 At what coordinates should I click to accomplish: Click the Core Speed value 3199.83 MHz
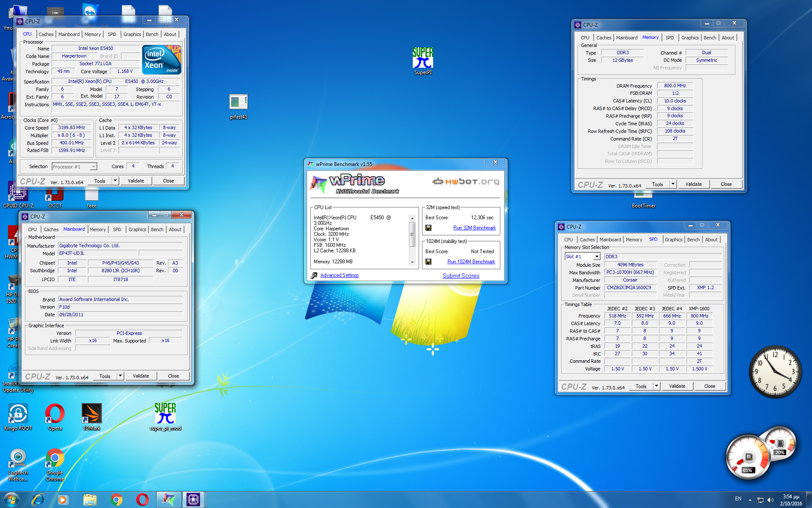tap(71, 127)
